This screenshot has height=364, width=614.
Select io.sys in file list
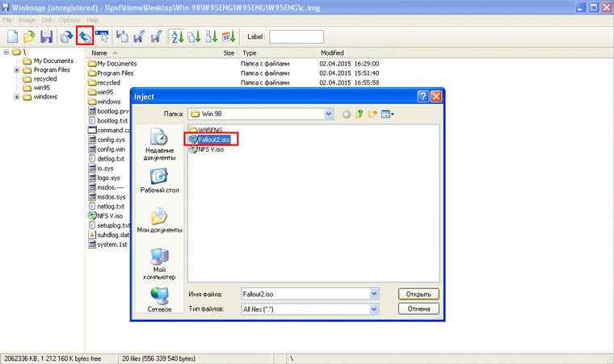[x=101, y=169]
